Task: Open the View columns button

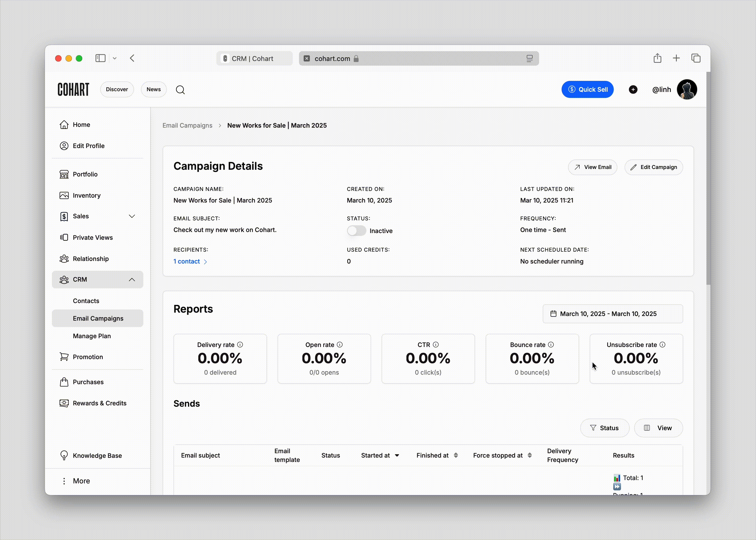Action: tap(658, 428)
